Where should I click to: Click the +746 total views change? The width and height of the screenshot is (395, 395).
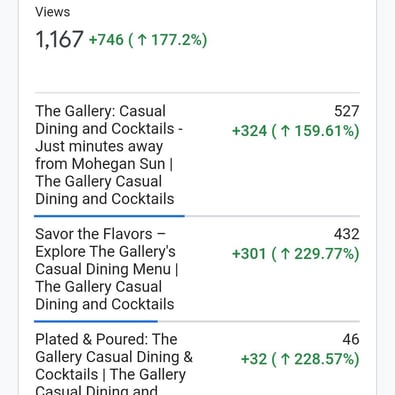pyautogui.click(x=106, y=40)
